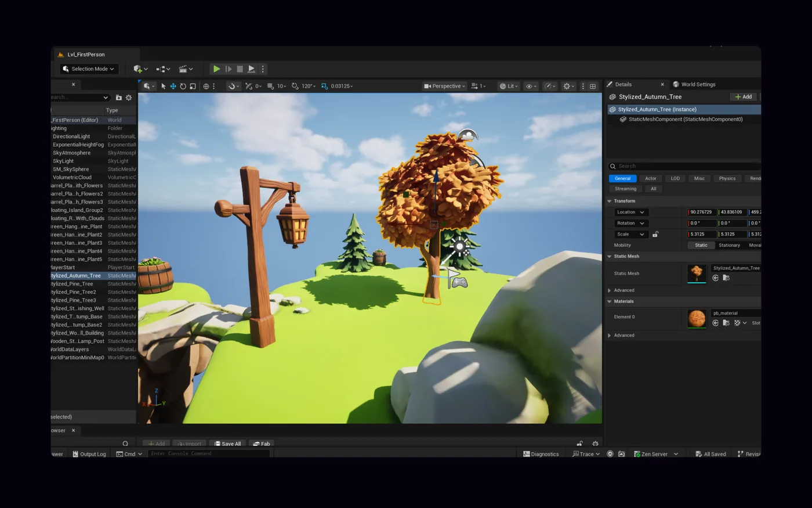Activate the Scale gizmo tool

tap(193, 86)
